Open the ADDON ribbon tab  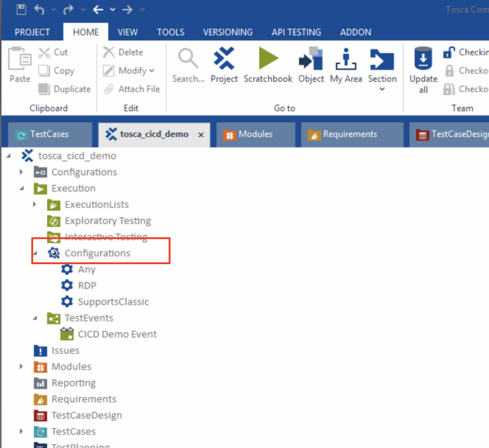[355, 32]
